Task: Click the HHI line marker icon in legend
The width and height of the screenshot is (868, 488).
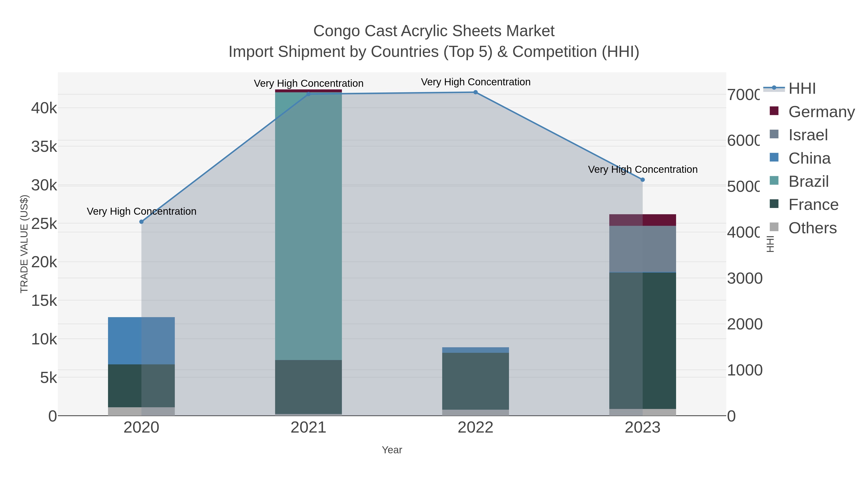Action: tap(774, 88)
